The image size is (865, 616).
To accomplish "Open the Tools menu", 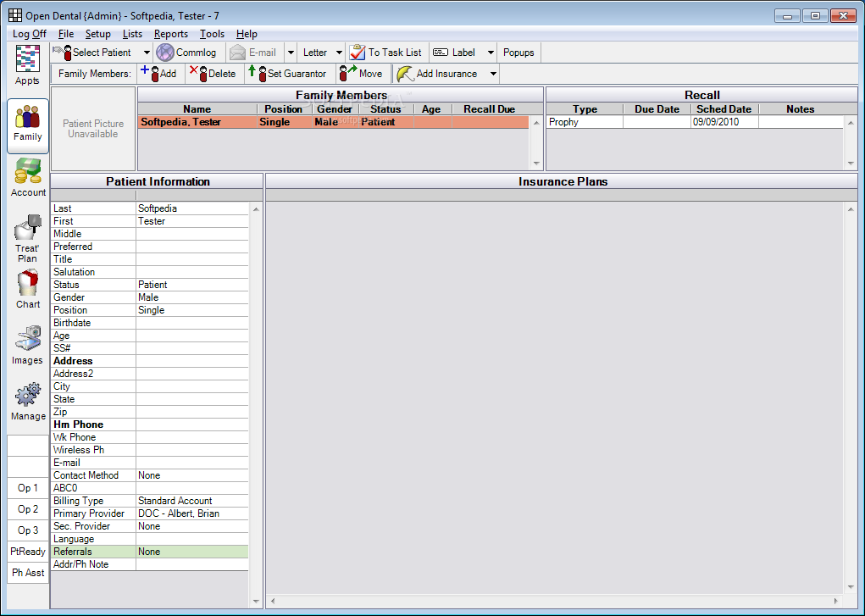I will pos(212,34).
